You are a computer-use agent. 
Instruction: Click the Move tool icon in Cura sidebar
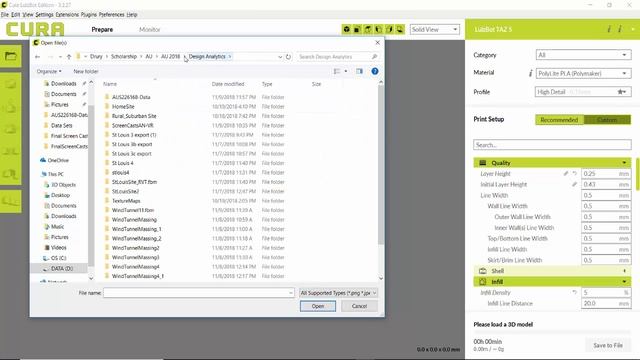[x=11, y=84]
